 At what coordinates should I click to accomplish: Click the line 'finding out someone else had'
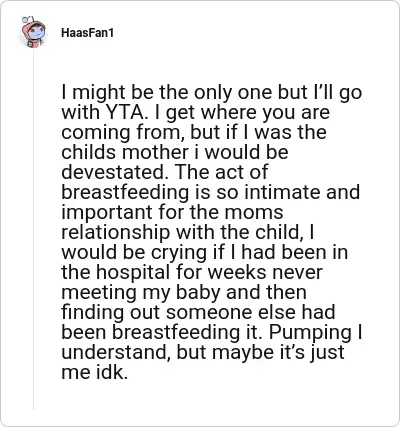click(x=198, y=312)
